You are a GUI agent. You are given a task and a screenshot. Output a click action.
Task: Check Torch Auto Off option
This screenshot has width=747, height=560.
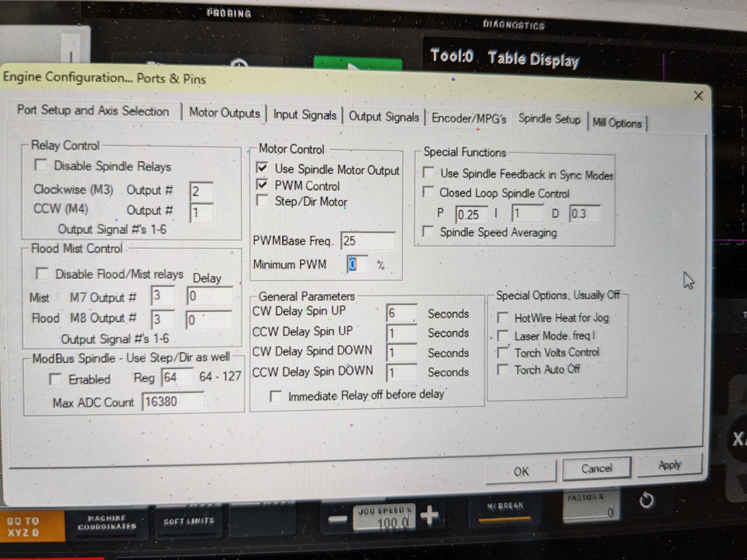502,369
